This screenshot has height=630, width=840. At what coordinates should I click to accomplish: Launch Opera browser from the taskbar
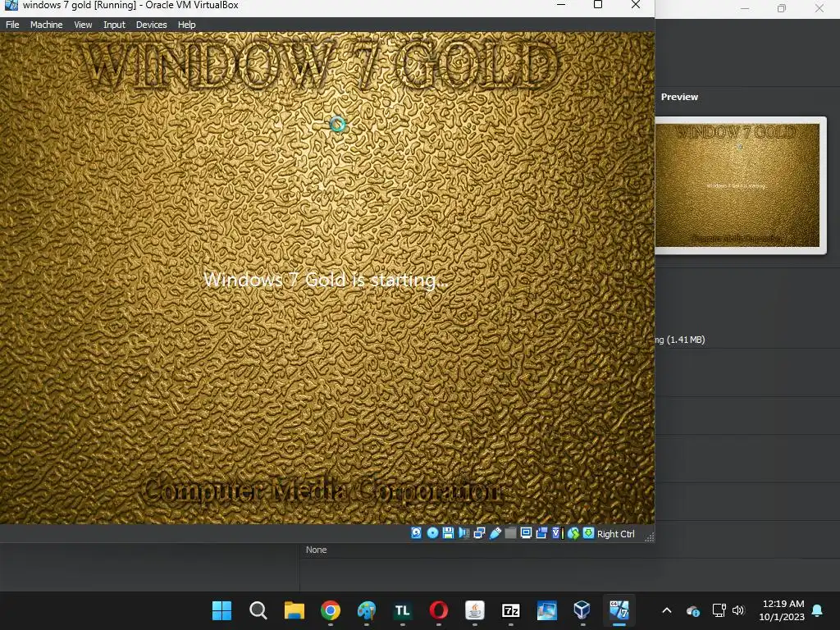(438, 610)
